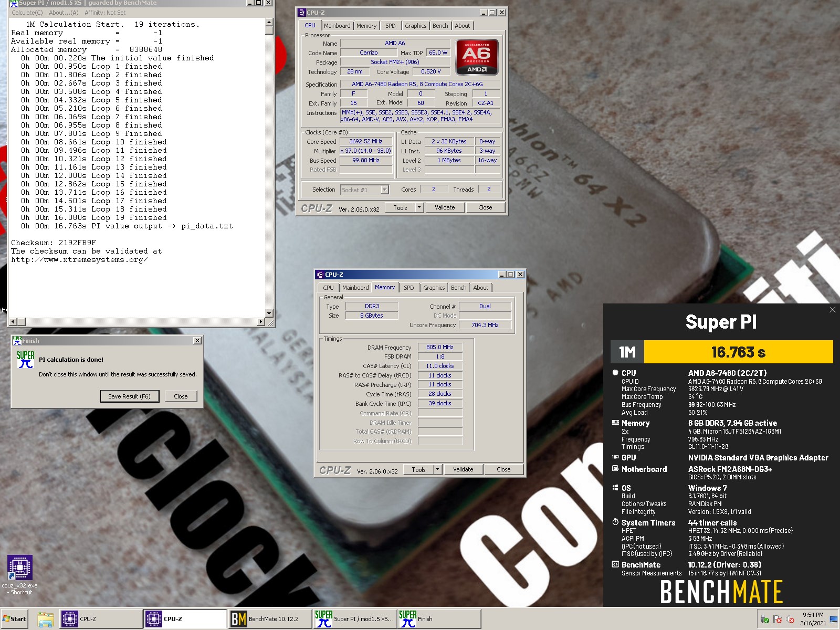
Task: Open Mainboard tab in memory CPU-Z window
Action: (355, 288)
